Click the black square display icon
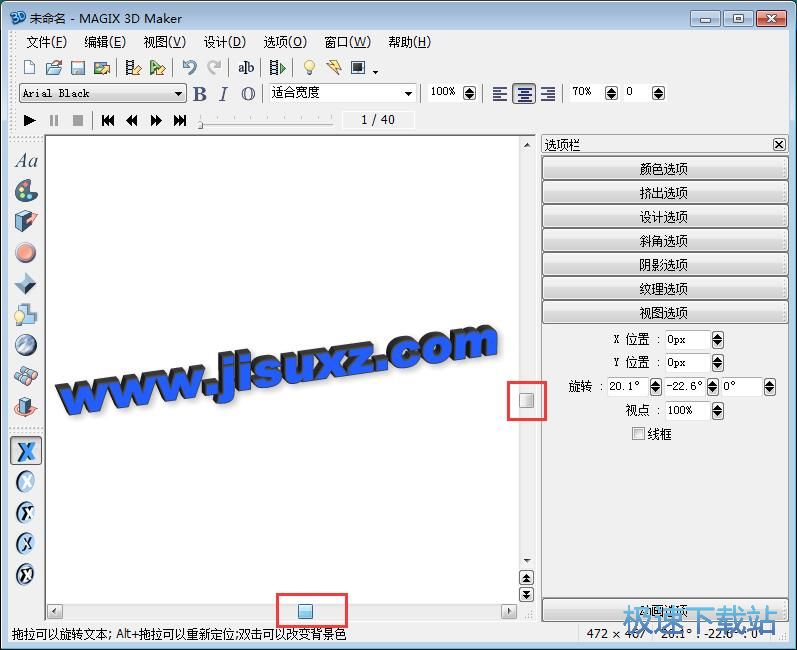Image resolution: width=797 pixels, height=650 pixels. tap(358, 67)
